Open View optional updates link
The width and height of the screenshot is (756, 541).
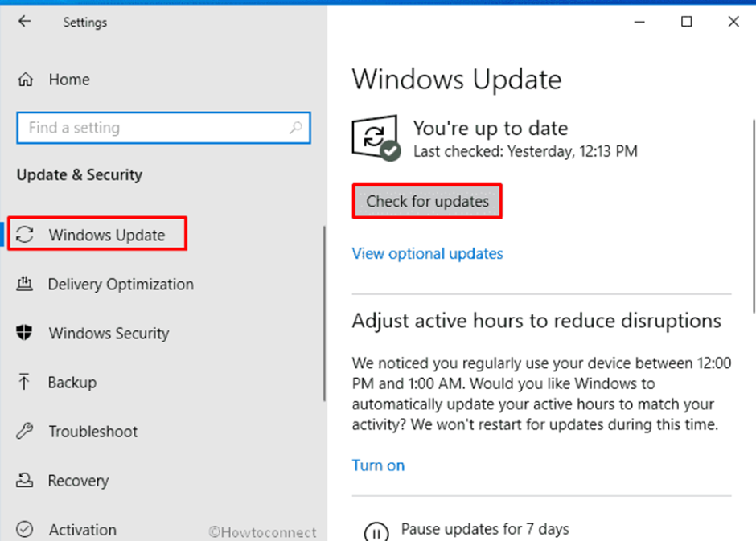(427, 253)
